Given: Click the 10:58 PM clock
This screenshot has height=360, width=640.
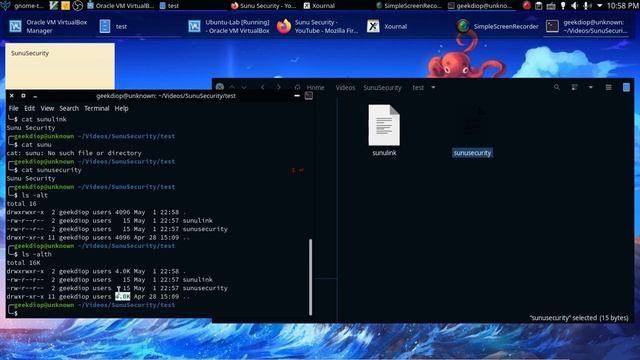Looking at the screenshot, I should point(622,6).
